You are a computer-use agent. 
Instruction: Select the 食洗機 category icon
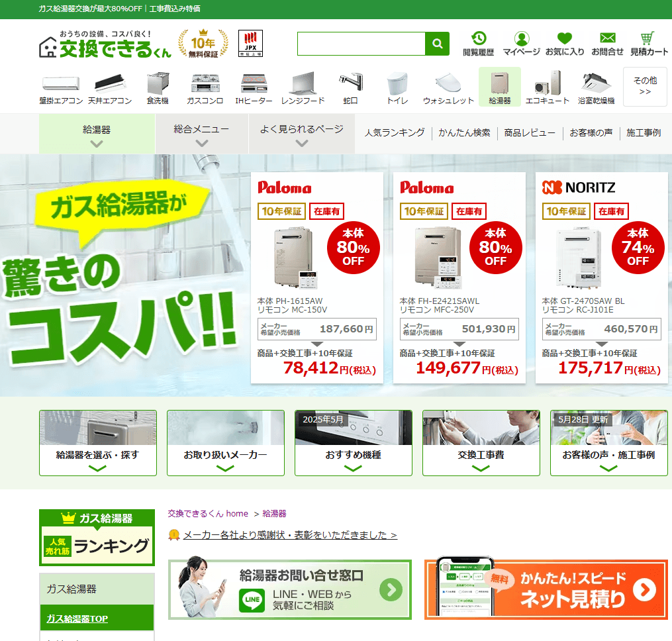coord(158,87)
